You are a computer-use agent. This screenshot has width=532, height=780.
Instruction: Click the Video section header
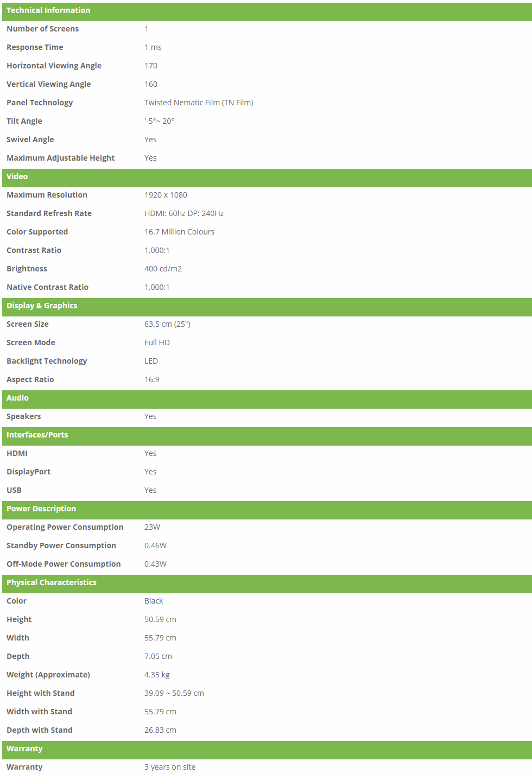pyautogui.click(x=17, y=176)
